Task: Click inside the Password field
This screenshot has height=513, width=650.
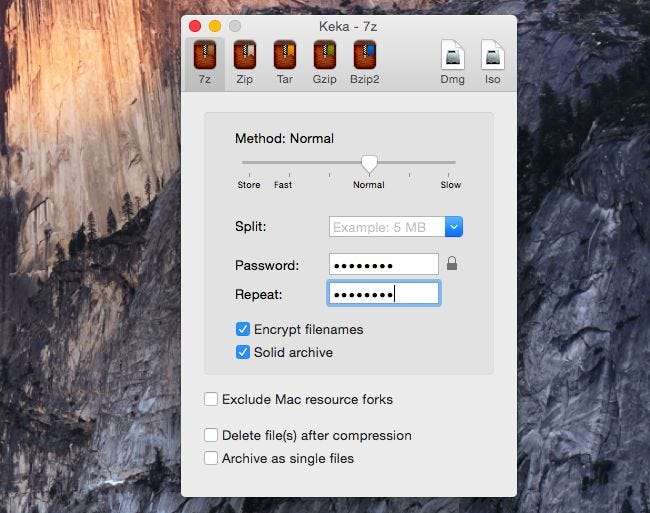Action: [x=383, y=264]
